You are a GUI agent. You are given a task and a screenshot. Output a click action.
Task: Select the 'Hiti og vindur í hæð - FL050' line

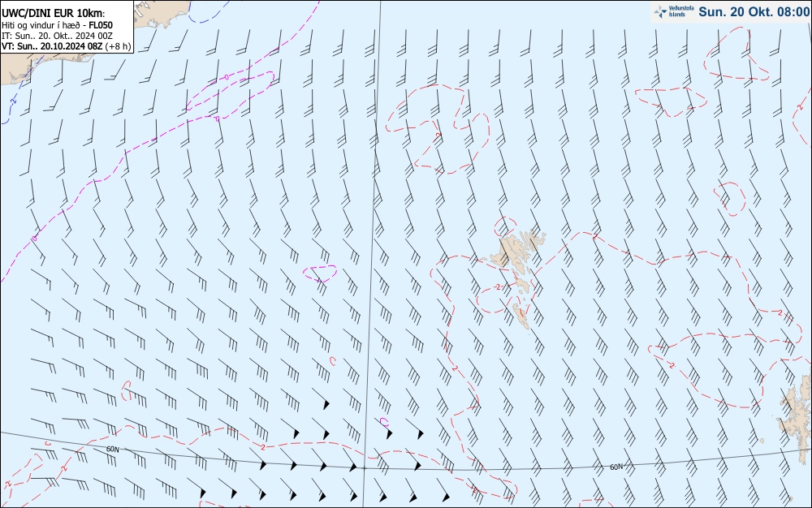pyautogui.click(x=57, y=25)
